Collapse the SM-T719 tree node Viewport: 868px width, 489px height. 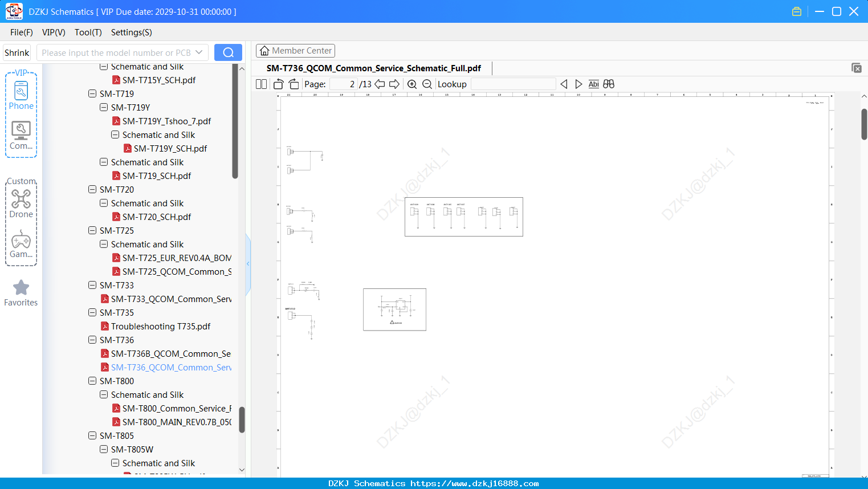coord(92,93)
